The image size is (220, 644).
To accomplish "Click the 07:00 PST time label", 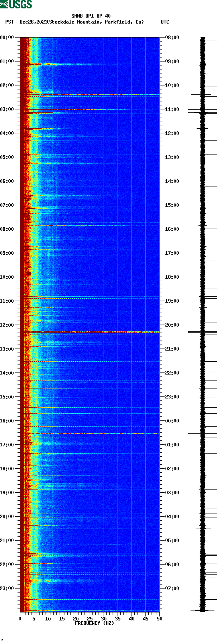I will pyautogui.click(x=7, y=205).
